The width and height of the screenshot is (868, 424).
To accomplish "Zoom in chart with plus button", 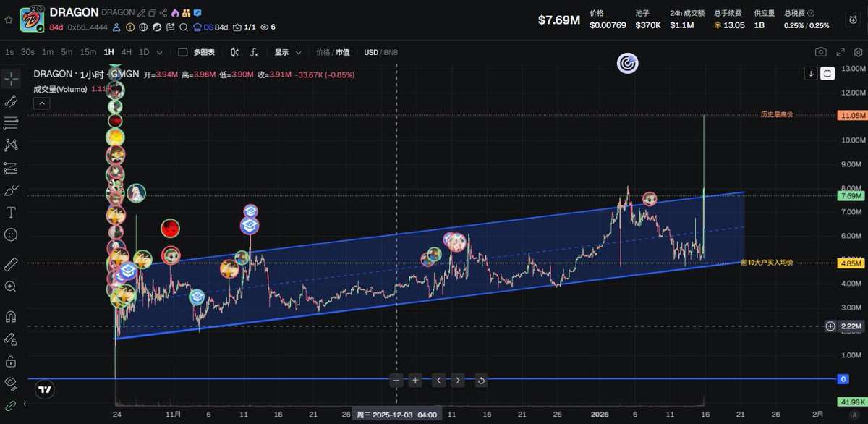I will pyautogui.click(x=415, y=380).
